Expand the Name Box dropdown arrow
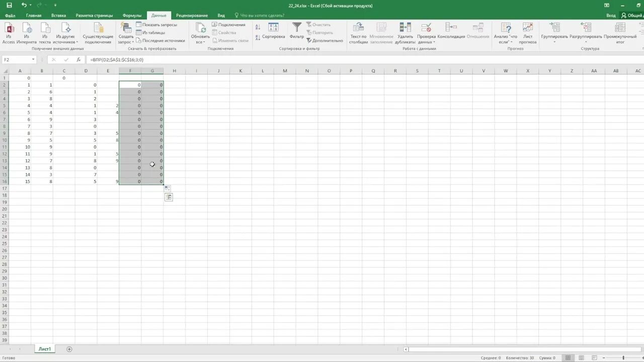Screen dimensions: 644x362 [33, 59]
